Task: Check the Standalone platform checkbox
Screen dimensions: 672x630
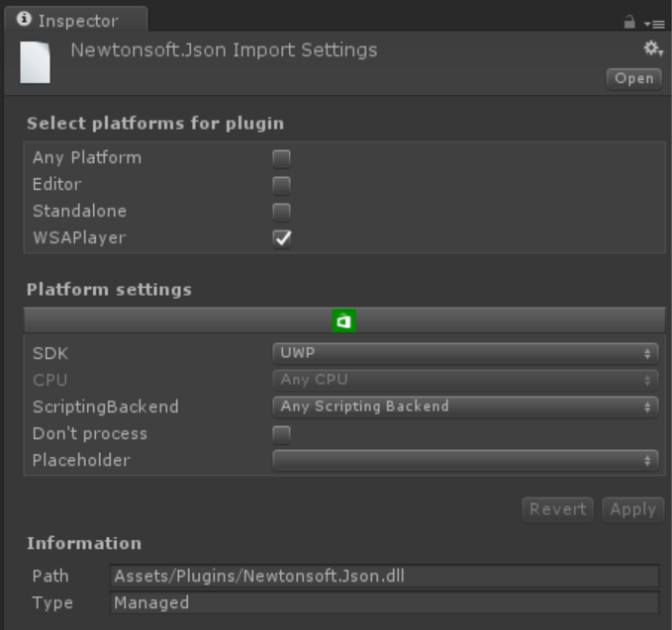Action: point(282,212)
